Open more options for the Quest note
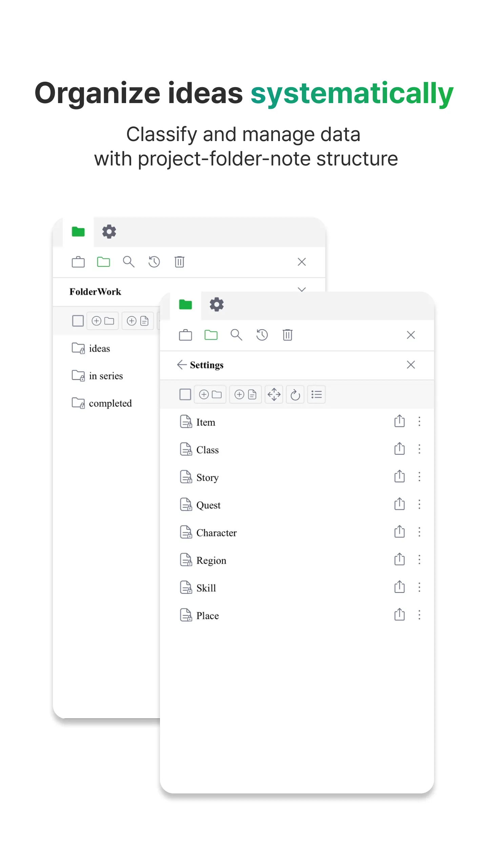This screenshot has height=868, width=488. tap(419, 504)
